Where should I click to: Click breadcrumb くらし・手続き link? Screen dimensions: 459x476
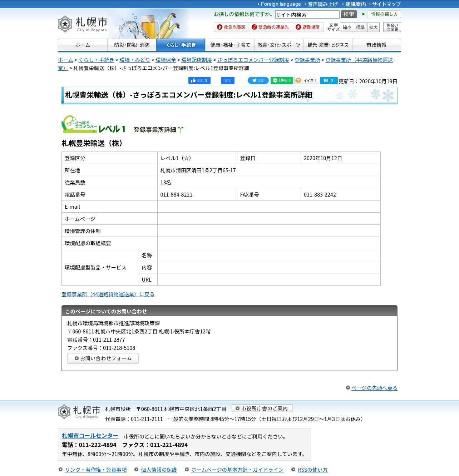click(x=96, y=60)
